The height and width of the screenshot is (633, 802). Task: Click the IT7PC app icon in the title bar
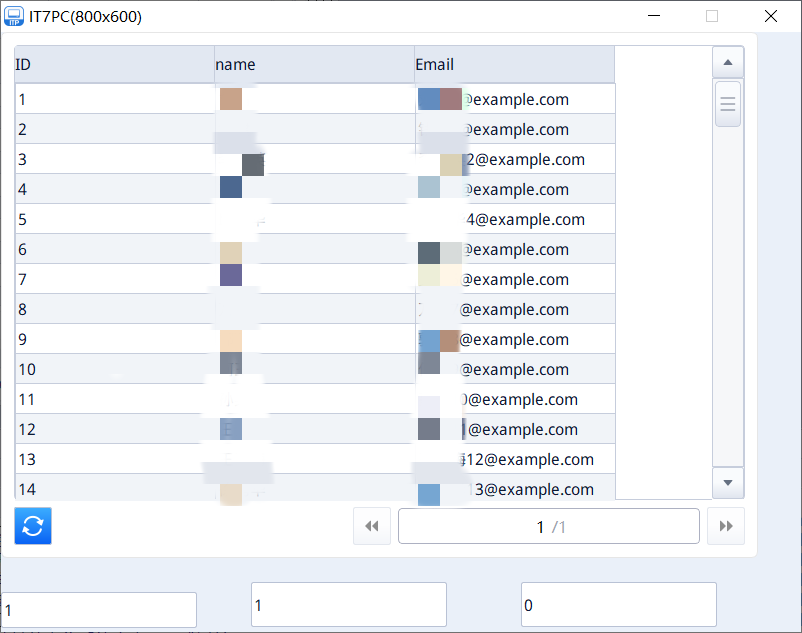coord(14,16)
